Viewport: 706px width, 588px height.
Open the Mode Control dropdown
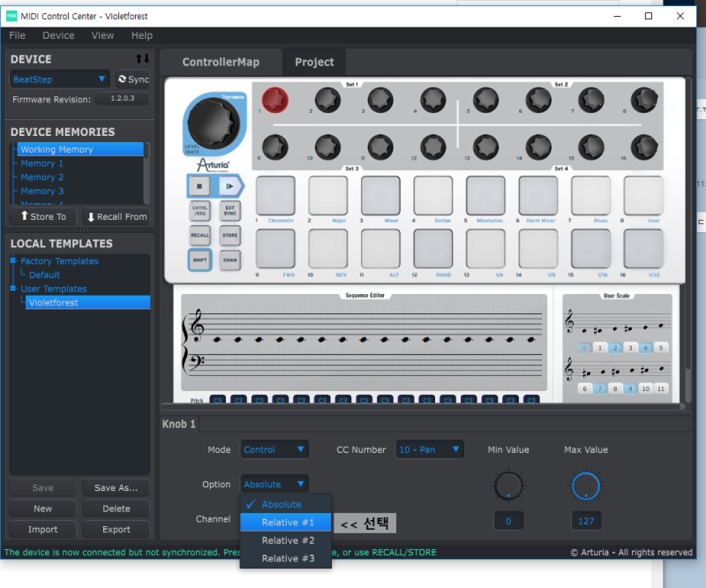(274, 449)
